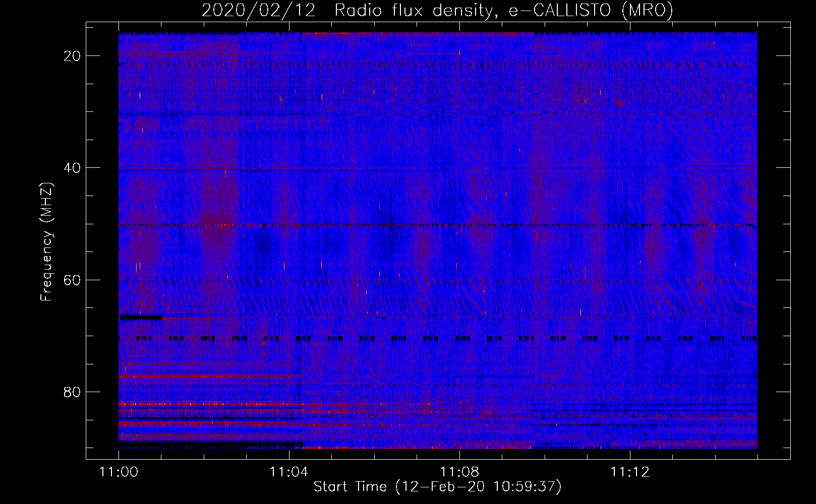Click the 2020/02/12 date in the title

click(x=259, y=11)
